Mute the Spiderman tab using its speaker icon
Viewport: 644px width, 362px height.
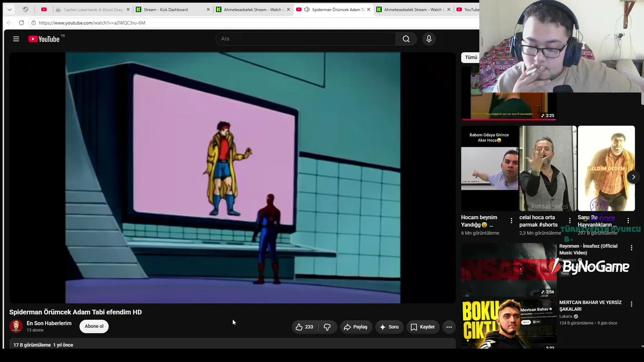click(x=307, y=10)
